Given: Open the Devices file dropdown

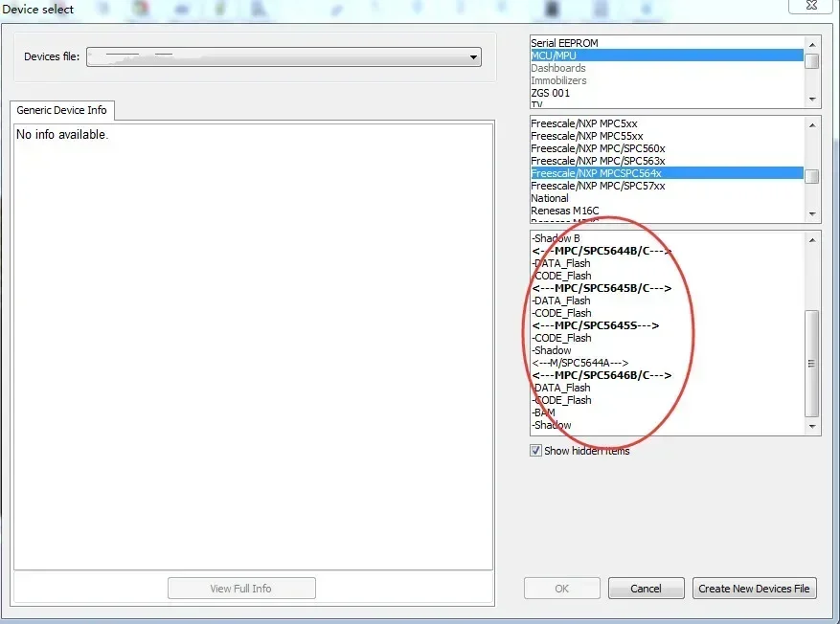Looking at the screenshot, I should (284, 57).
